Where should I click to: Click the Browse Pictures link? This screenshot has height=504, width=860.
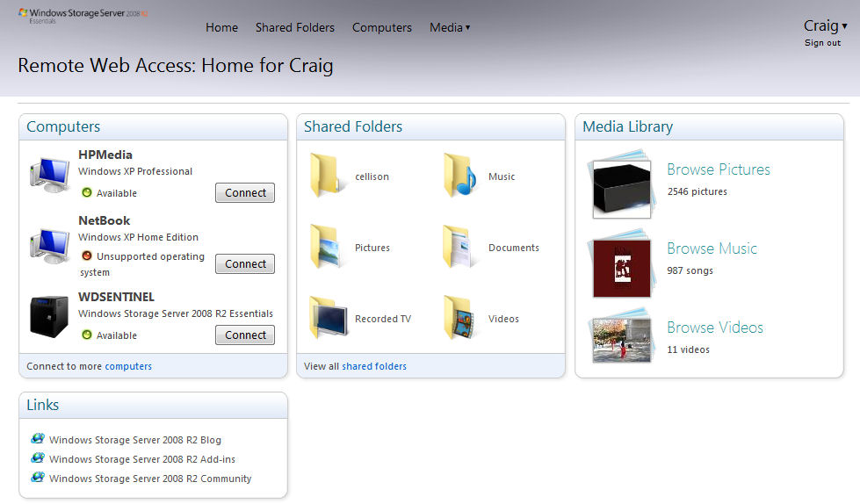[x=719, y=169]
